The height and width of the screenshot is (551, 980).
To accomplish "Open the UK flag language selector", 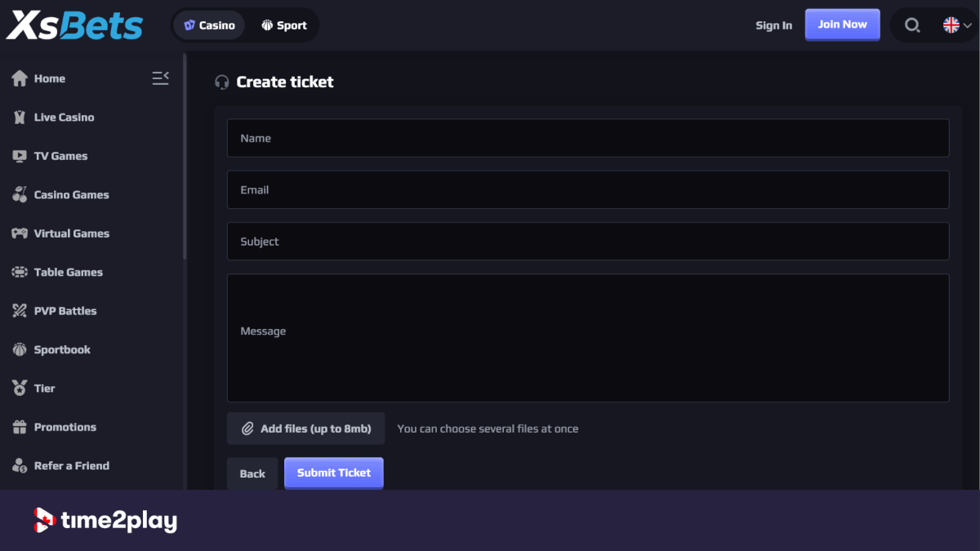I will point(957,25).
